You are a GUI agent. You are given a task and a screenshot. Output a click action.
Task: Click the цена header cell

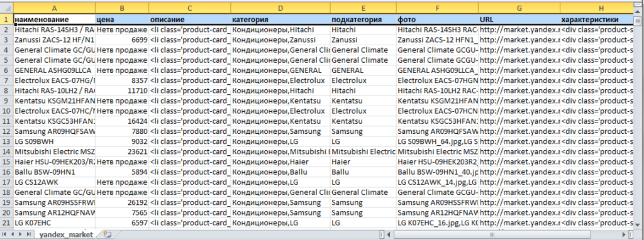click(x=122, y=19)
